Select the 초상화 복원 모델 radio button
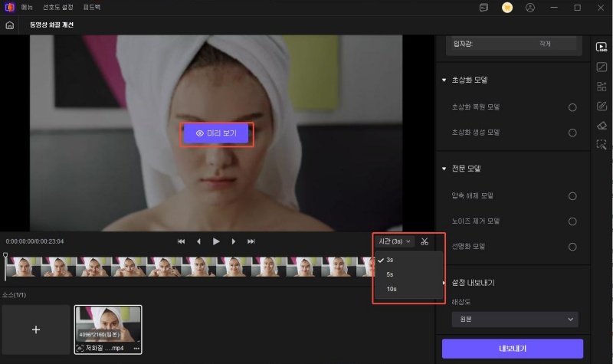 point(572,107)
